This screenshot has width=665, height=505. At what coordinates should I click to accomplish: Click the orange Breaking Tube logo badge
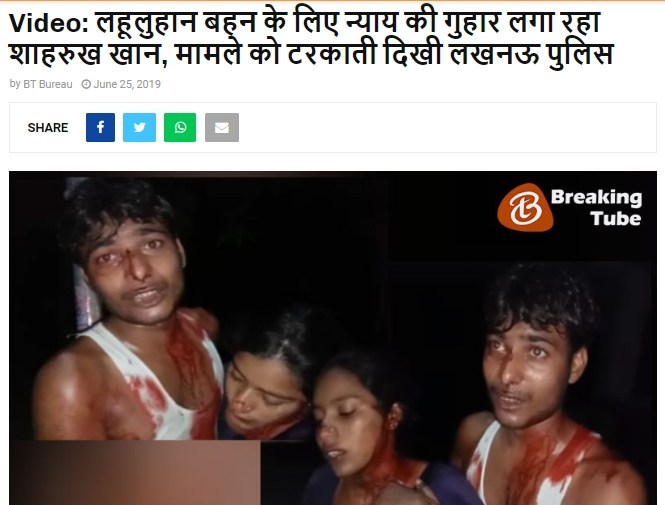525,207
